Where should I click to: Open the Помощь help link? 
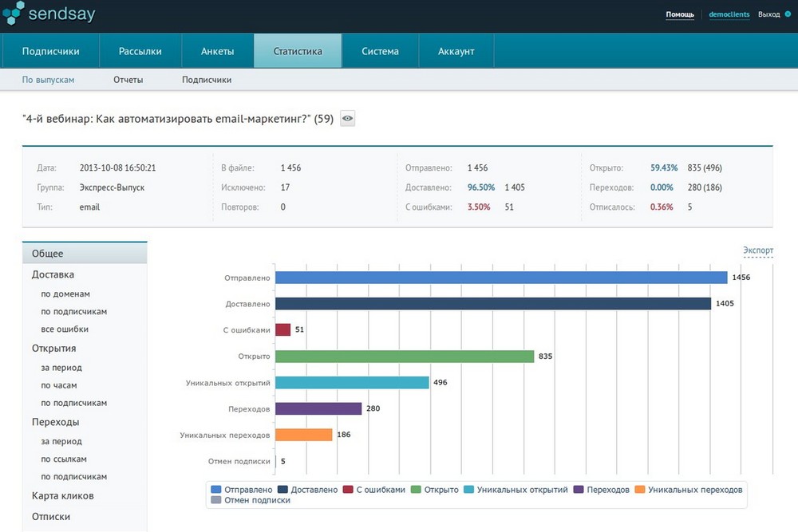click(x=680, y=14)
